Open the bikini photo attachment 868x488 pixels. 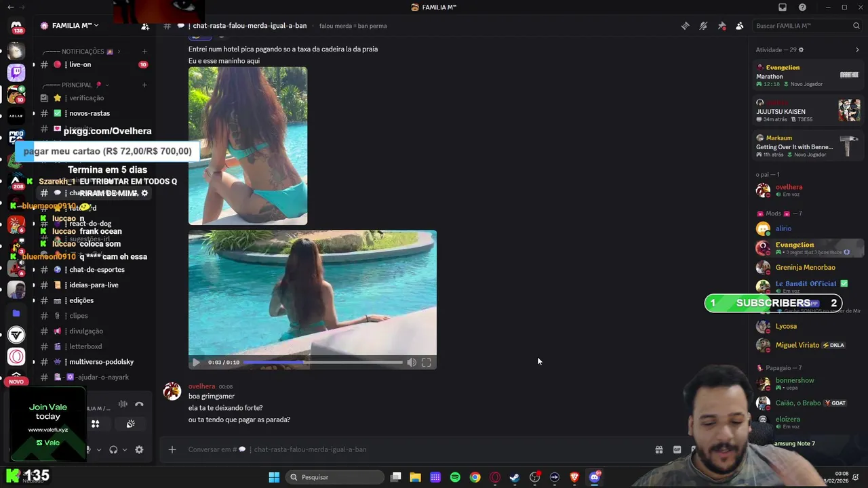(x=248, y=146)
